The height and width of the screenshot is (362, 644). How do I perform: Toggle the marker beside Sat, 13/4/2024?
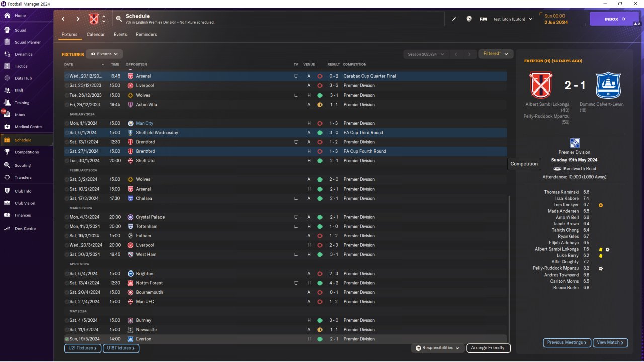click(67, 283)
